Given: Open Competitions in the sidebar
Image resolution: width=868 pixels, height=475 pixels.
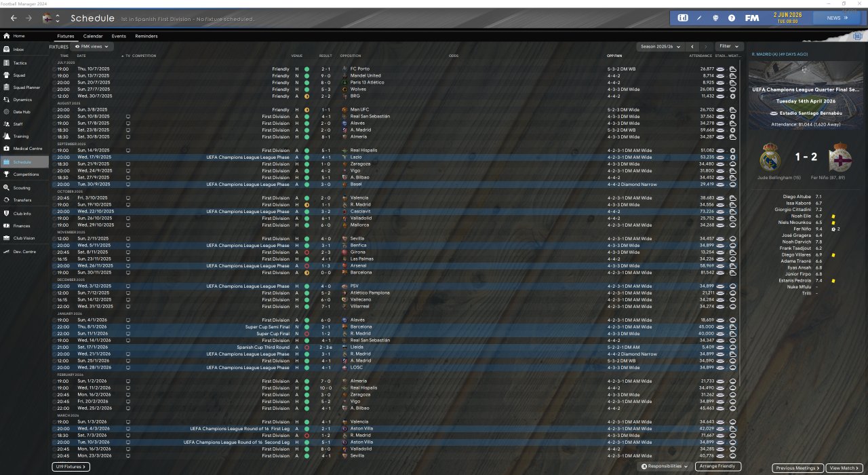Looking at the screenshot, I should point(24,174).
